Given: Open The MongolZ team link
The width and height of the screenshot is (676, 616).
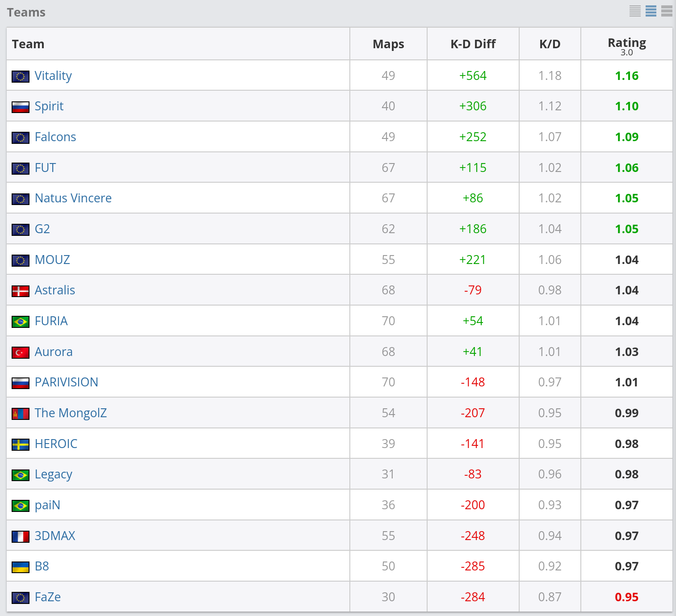Looking at the screenshot, I should click(71, 413).
